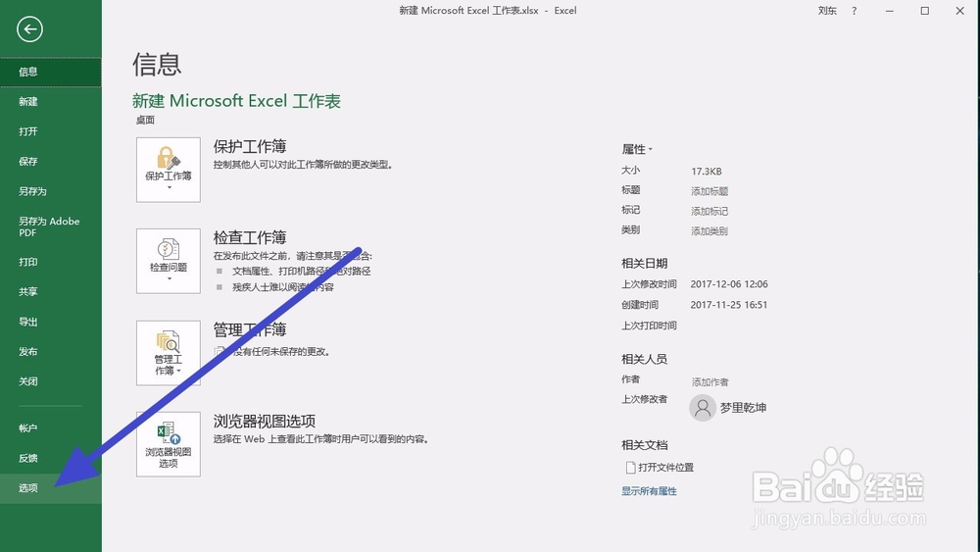
Task: Expand the 属性 (Properties) dropdown
Action: click(x=637, y=149)
